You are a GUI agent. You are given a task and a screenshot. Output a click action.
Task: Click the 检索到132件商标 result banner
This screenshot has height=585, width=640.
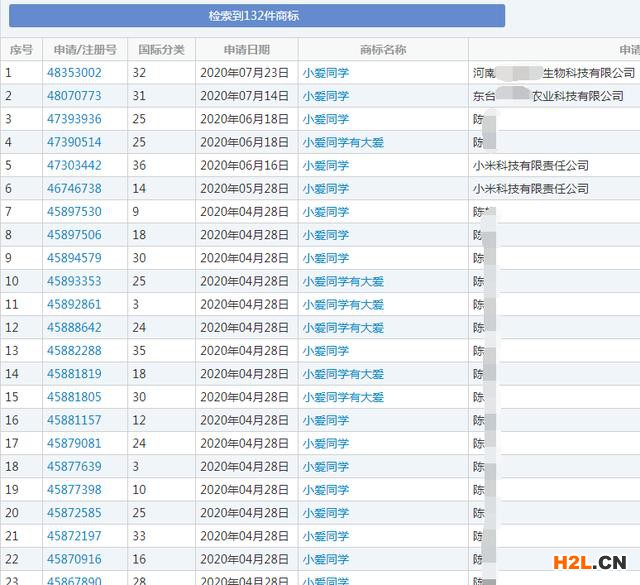[257, 16]
